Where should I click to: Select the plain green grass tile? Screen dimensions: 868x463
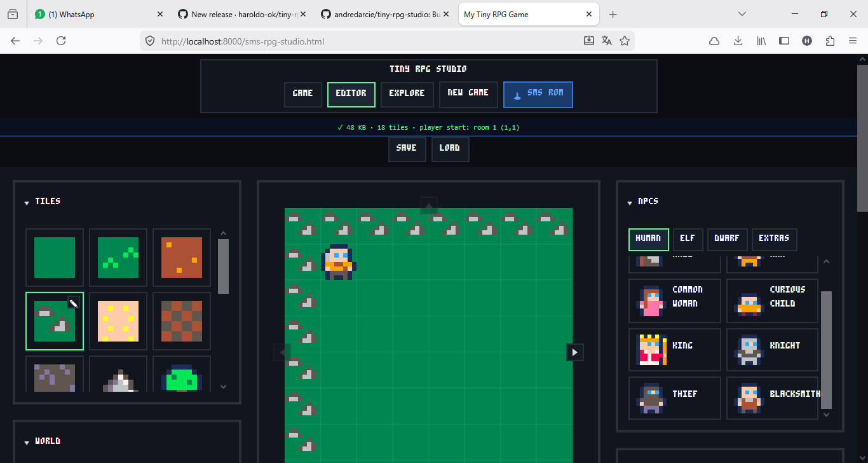point(55,258)
